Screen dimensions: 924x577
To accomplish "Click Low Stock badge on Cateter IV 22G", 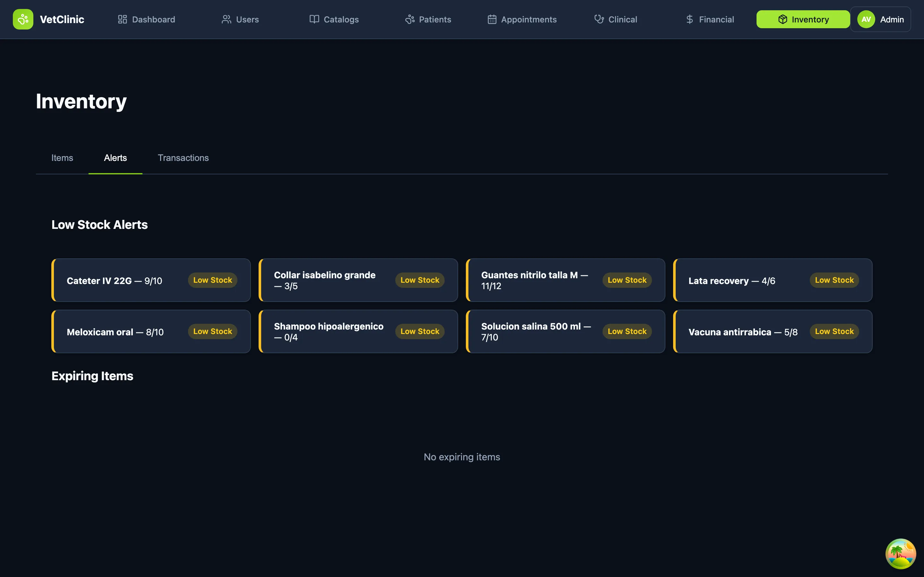I will [212, 280].
